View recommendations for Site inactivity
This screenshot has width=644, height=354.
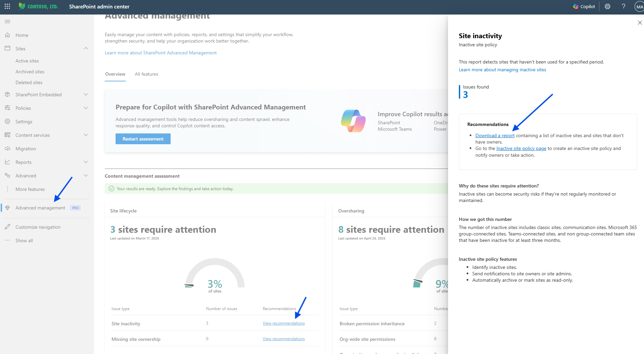(x=283, y=323)
